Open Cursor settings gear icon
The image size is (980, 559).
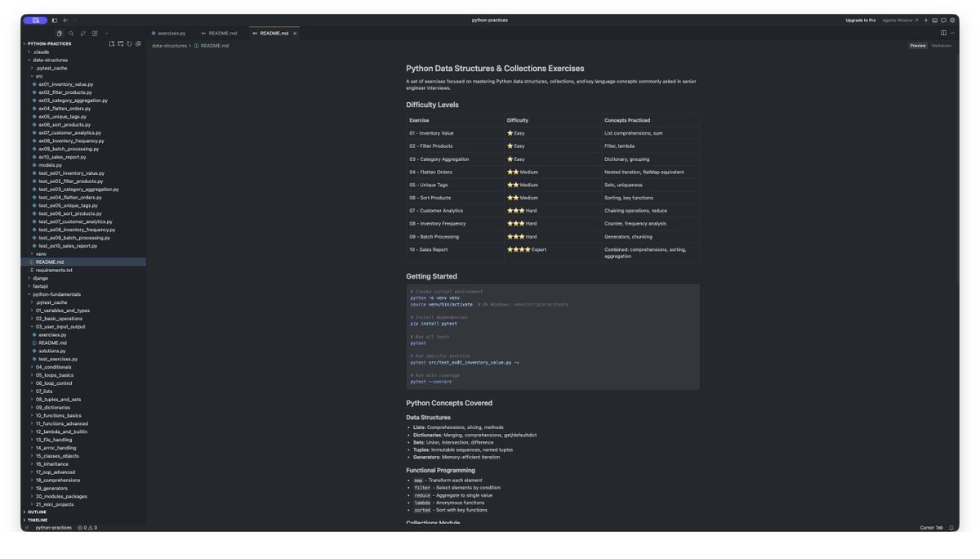tap(953, 20)
